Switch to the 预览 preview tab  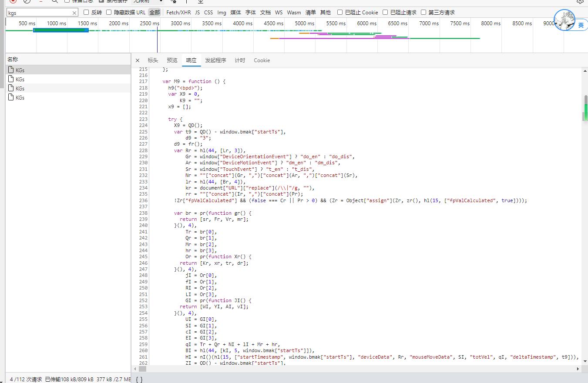point(172,60)
